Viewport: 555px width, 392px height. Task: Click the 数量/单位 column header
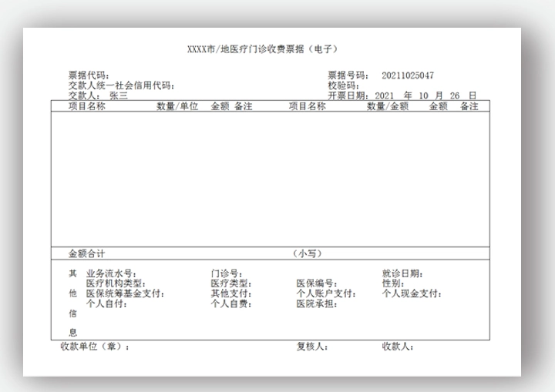pos(177,107)
